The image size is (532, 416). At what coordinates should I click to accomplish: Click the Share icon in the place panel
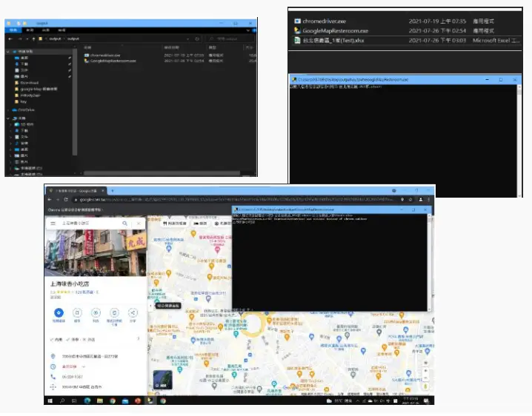[x=133, y=313]
